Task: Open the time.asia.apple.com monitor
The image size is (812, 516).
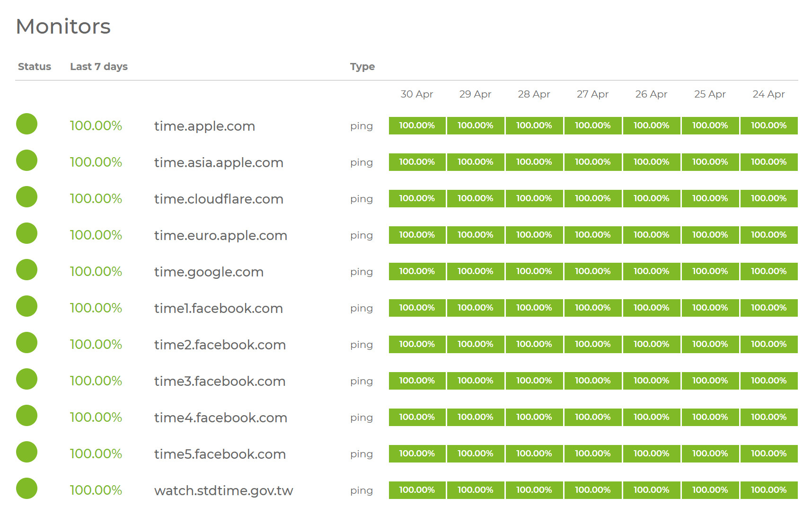Action: [219, 163]
